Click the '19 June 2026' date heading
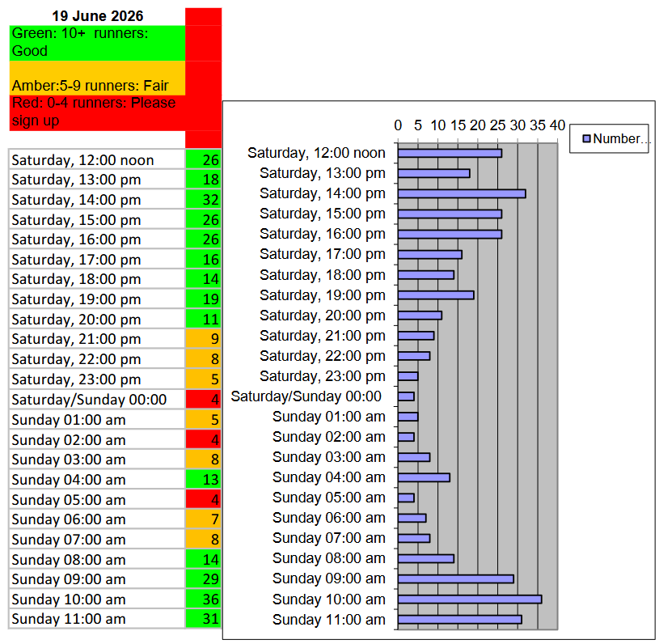This screenshot has height=644, width=659. (97, 16)
